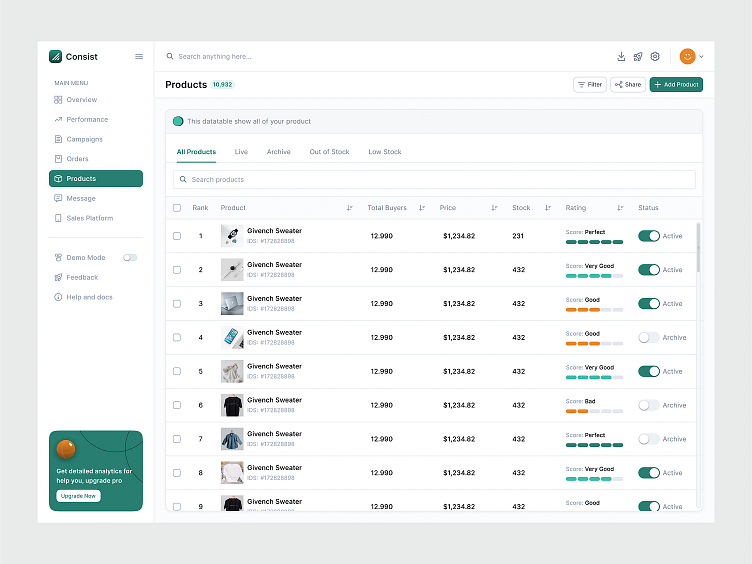Click the Upgrade Now button
This screenshot has height=564, width=752.
point(78,496)
